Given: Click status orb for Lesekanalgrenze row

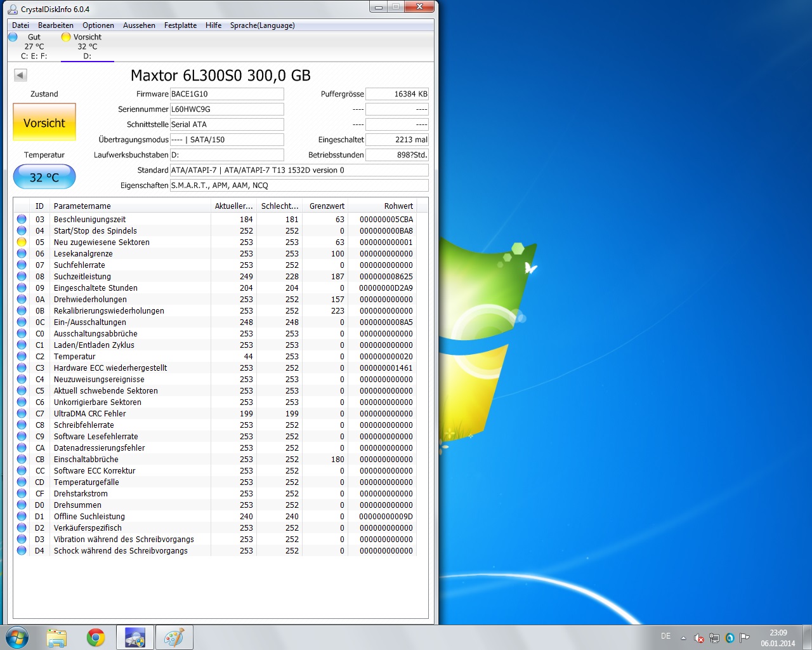Looking at the screenshot, I should [22, 254].
